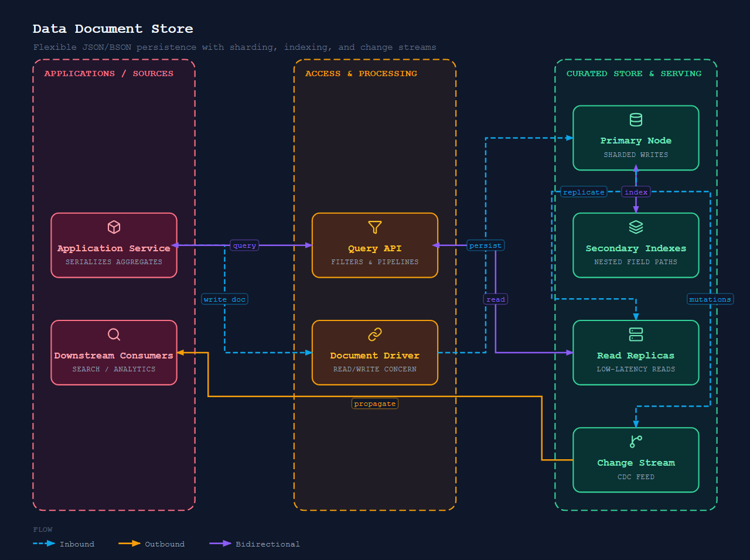
Task: Click the 'write doc' edge label
Action: (x=224, y=299)
